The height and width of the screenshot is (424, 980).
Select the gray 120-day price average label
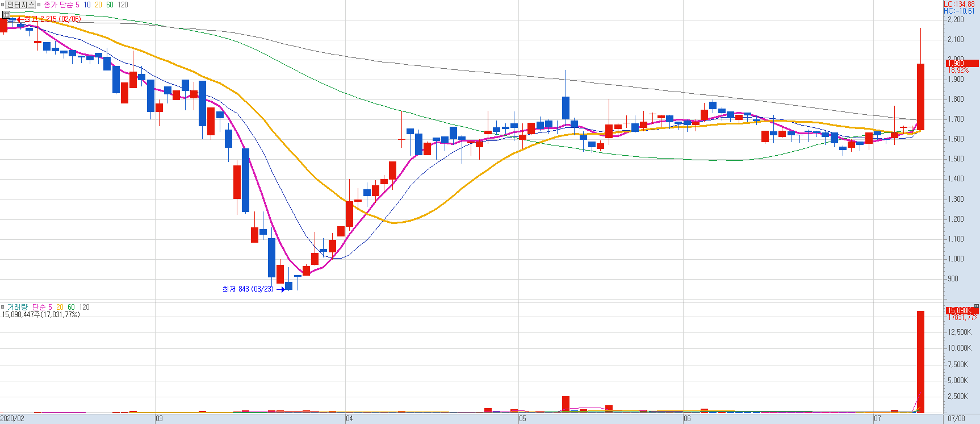point(123,5)
